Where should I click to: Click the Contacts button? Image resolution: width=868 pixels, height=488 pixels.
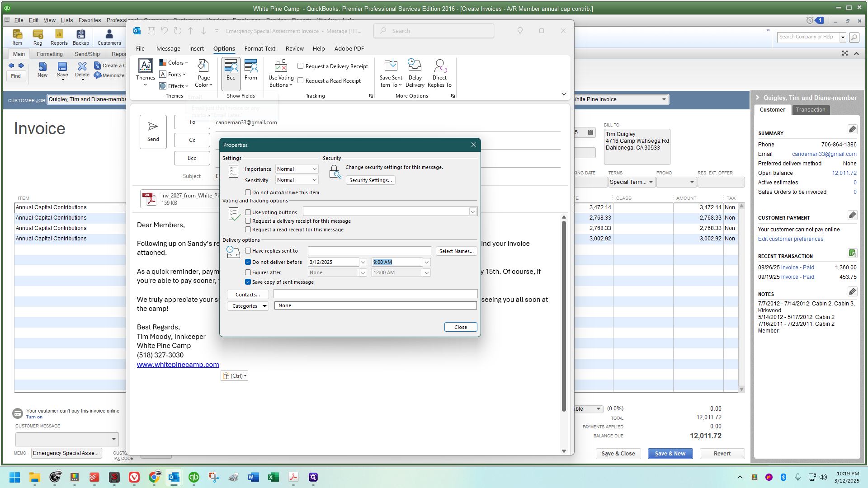(x=248, y=295)
